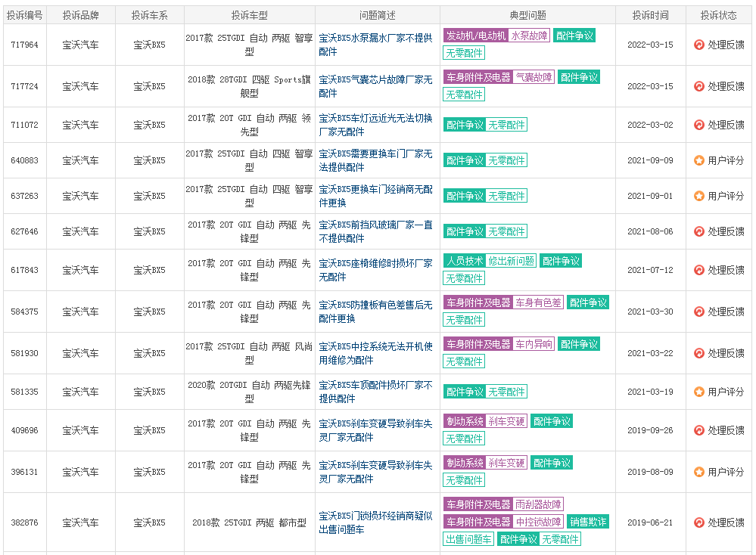Click orange star icon for complaint 640883

click(699, 160)
